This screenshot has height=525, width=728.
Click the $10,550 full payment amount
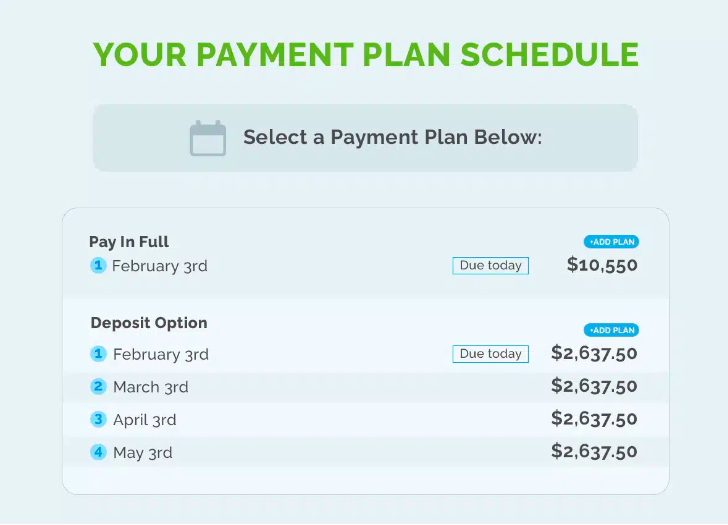click(602, 266)
